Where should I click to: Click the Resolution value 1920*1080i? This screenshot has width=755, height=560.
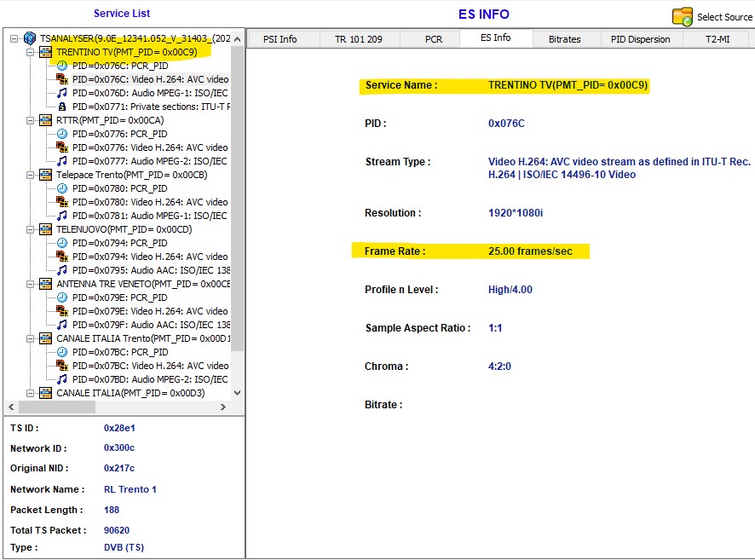pyautogui.click(x=516, y=213)
